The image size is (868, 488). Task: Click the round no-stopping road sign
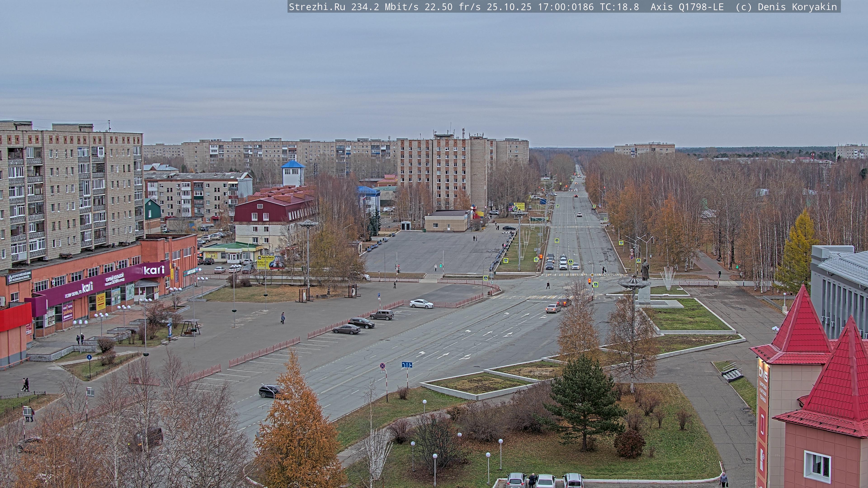click(x=382, y=366)
